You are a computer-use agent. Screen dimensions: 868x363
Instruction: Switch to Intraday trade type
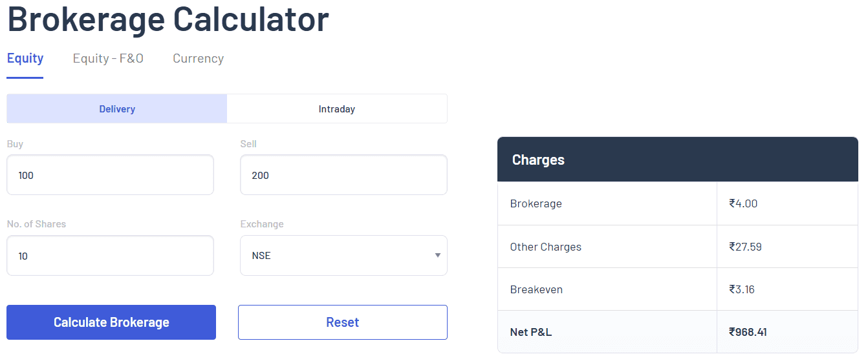[336, 109]
